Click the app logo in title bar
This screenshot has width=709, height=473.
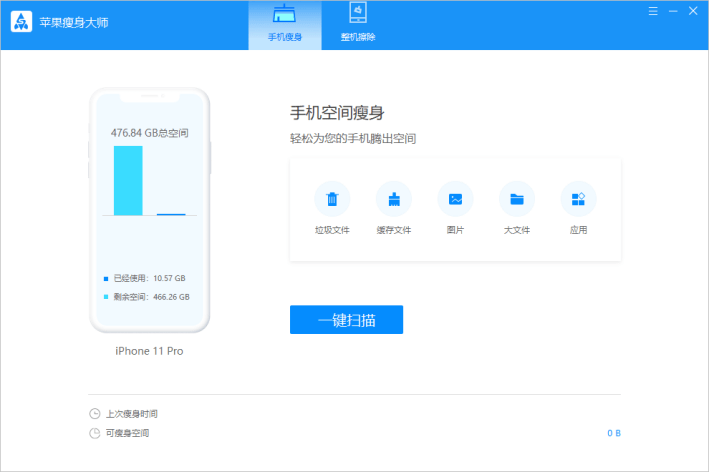click(x=21, y=22)
